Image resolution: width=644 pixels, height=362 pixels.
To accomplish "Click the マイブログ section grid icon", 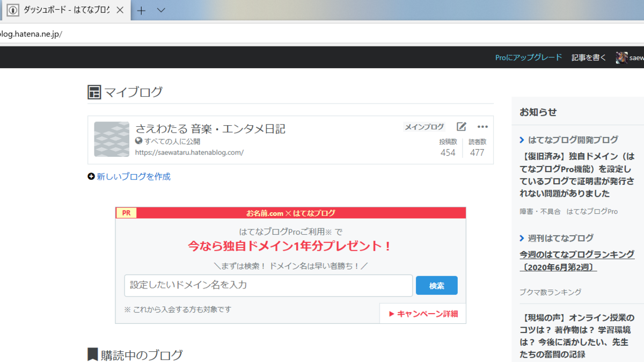I will coord(94,92).
